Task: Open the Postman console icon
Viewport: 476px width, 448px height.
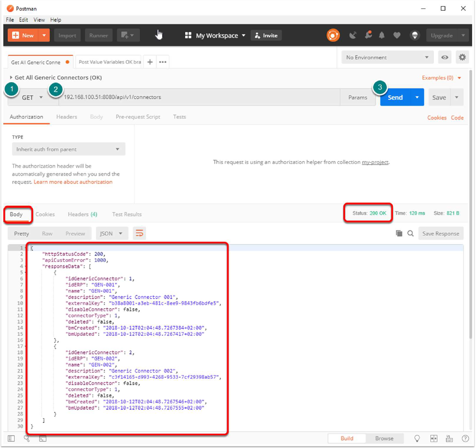Action: [43, 438]
